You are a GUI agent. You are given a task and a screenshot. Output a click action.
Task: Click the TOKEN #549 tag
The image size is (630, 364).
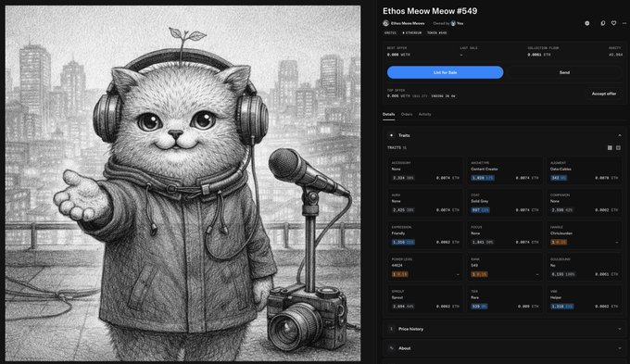436,33
